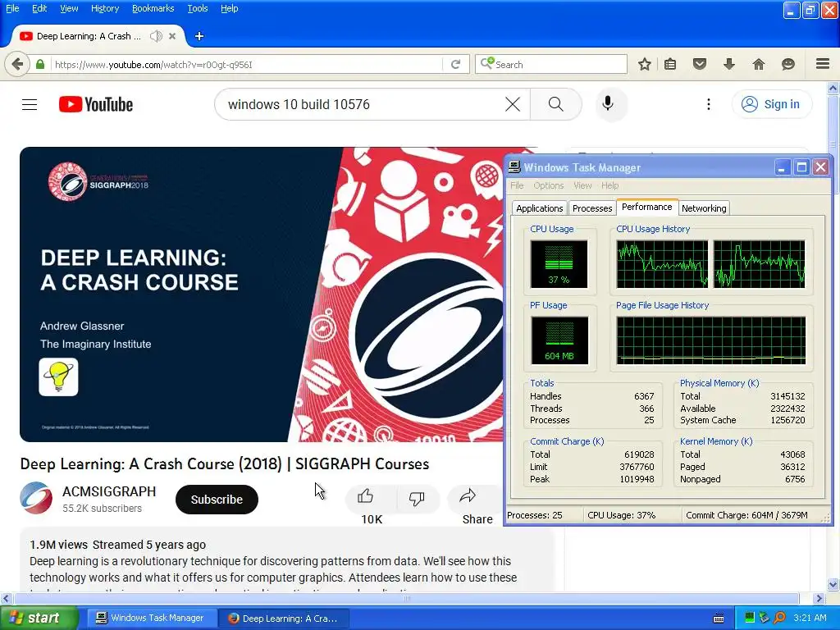The height and width of the screenshot is (630, 840).
Task: Click the tray icon left of orange magnifier
Action: [x=765, y=618]
